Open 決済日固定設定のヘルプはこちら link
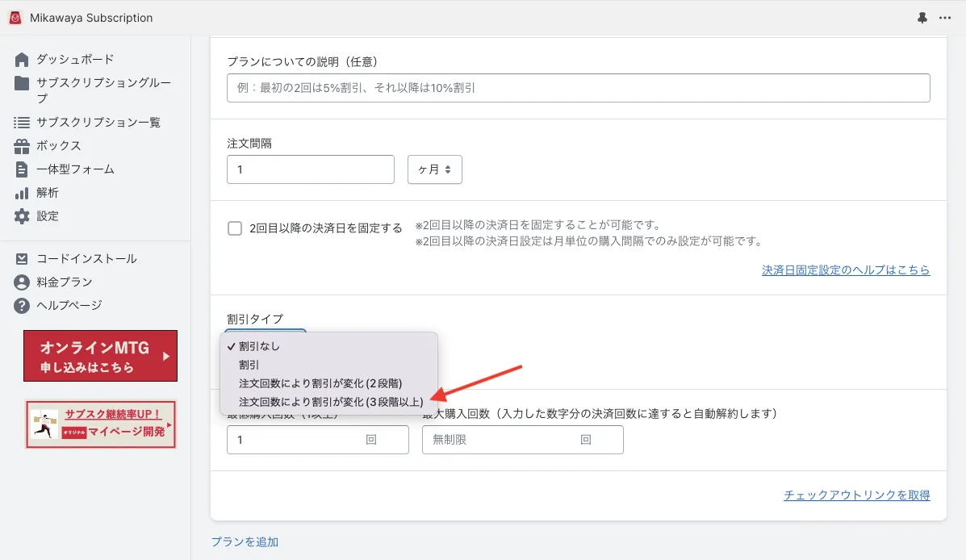 (845, 270)
